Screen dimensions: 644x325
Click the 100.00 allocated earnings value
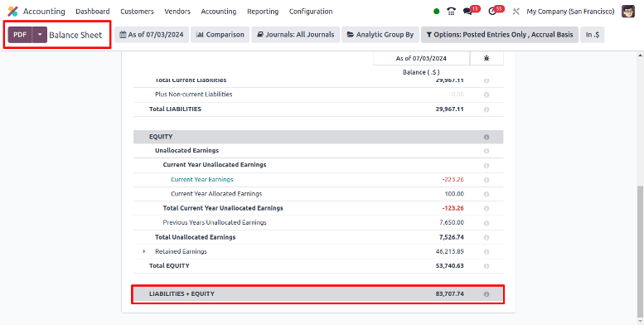[x=454, y=193]
